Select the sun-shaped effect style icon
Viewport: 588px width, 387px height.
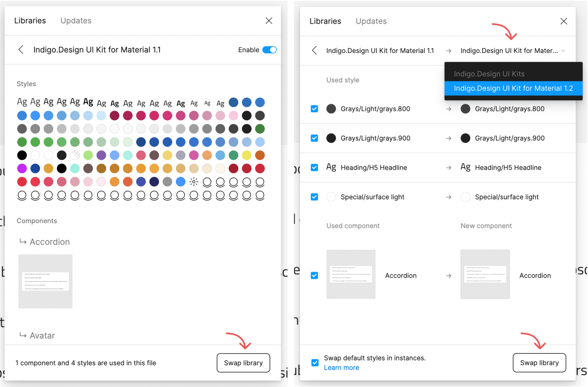(194, 182)
